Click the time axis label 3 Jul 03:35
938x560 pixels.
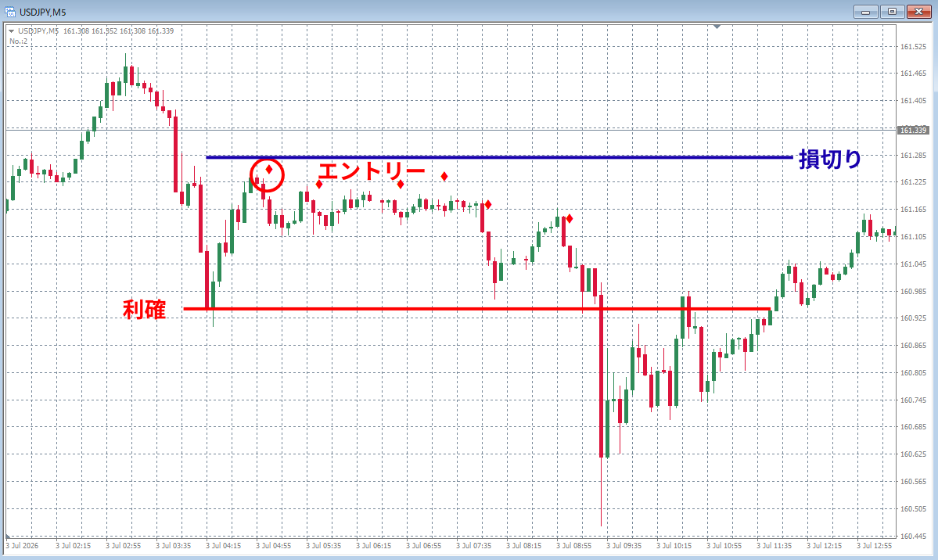pos(174,546)
